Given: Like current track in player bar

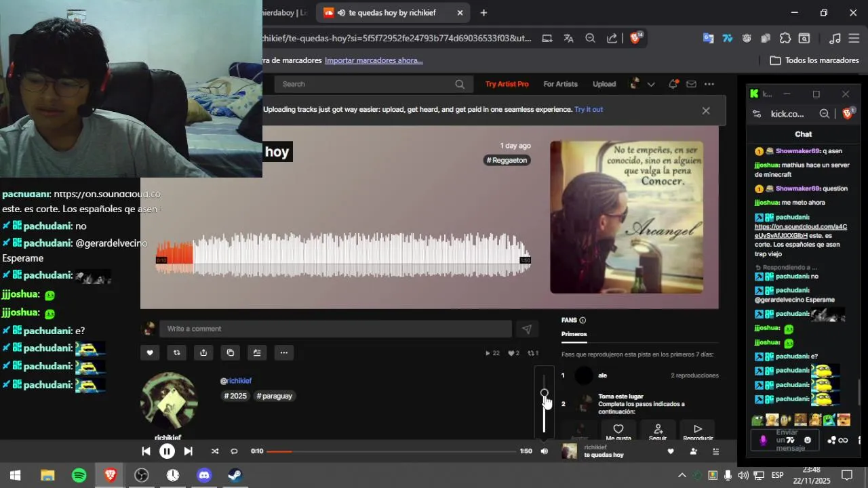Looking at the screenshot, I should pyautogui.click(x=671, y=451).
